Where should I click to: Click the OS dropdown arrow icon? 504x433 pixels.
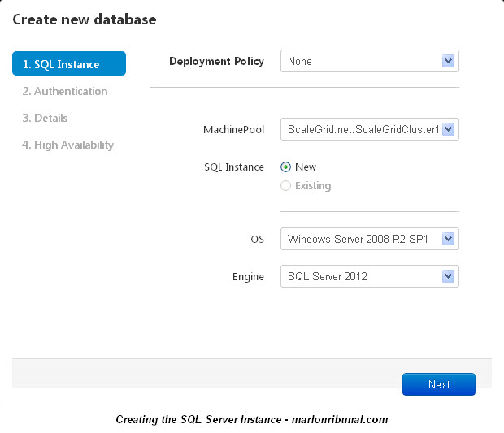447,239
